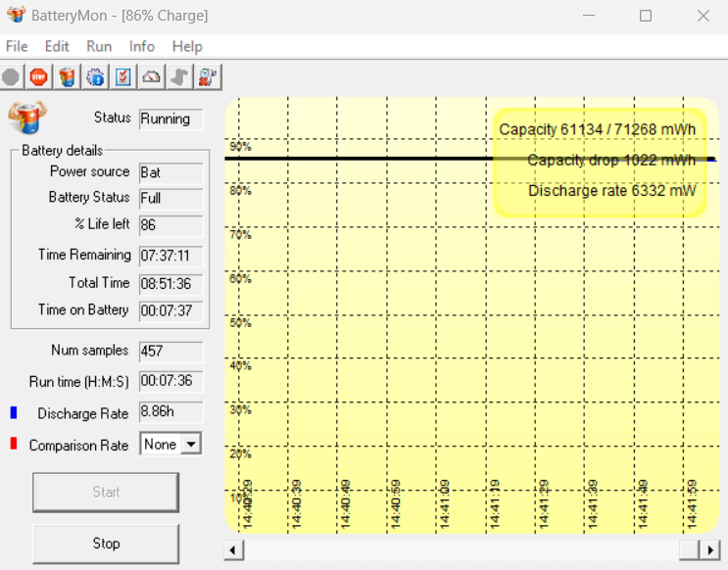Screen dimensions: 728x570
Task: Click the red Comparison Rate color marker
Action: (x=14, y=444)
